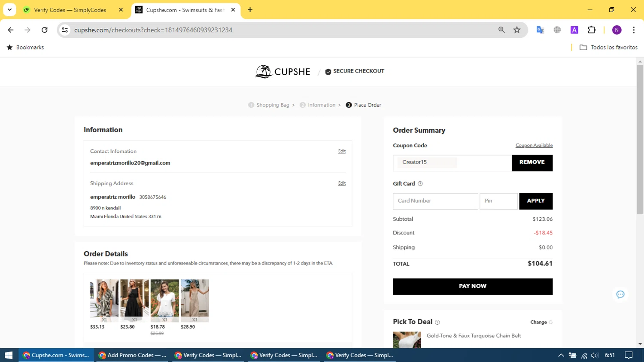Screen dimensions: 644x362
Task: Edit the contact information
Action: [342, 151]
